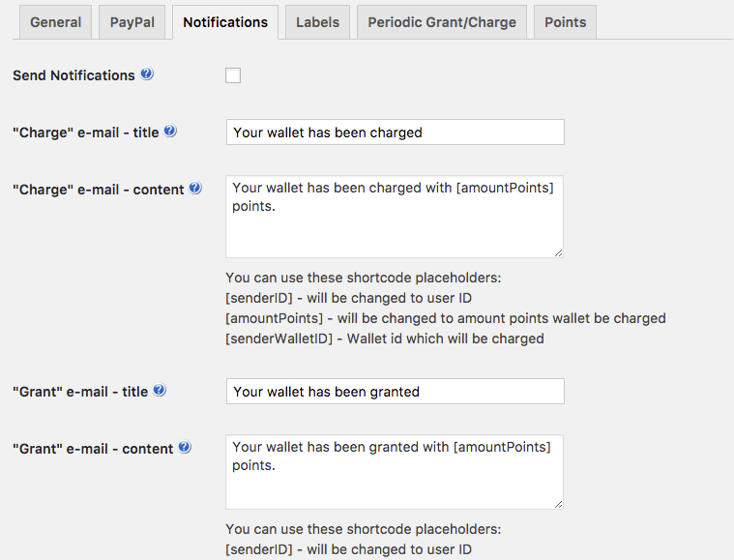Select the Notifications tab
Viewport: 734px width, 560px height.
point(225,22)
